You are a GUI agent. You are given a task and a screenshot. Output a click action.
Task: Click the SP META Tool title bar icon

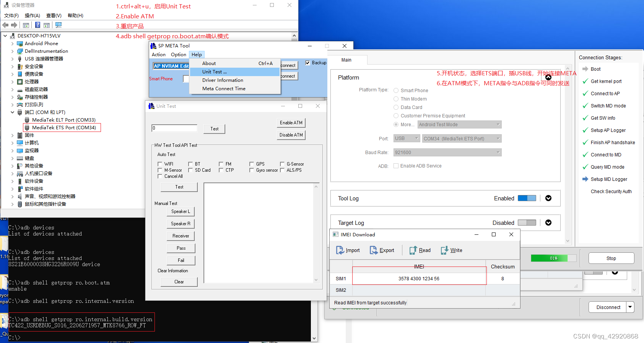coord(153,46)
